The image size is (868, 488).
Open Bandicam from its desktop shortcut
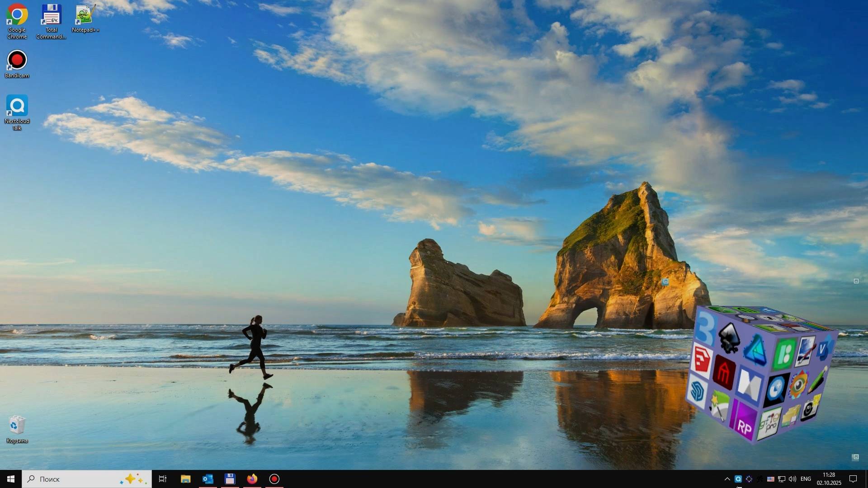coord(17,59)
